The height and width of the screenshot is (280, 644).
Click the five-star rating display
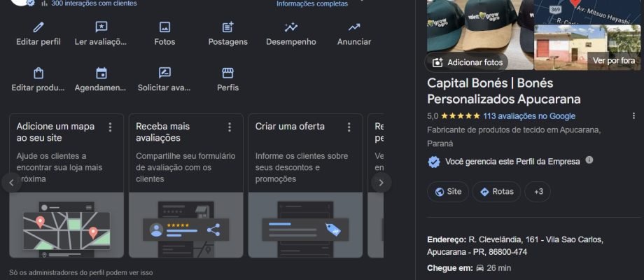(460, 116)
